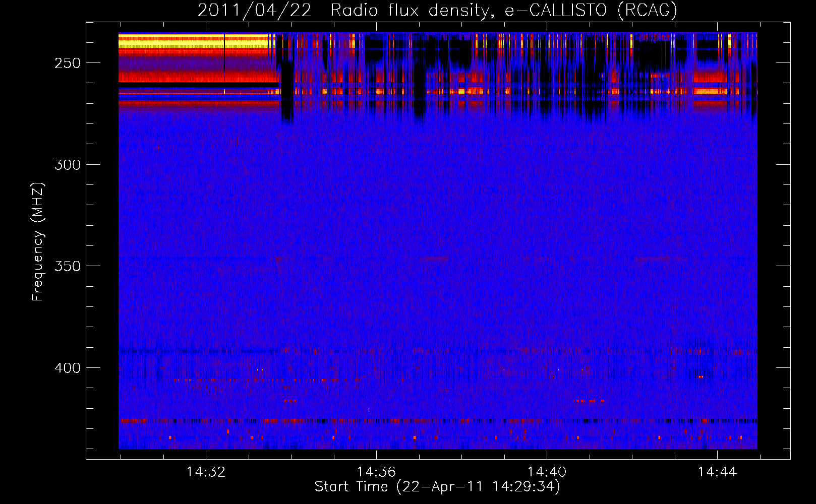Click the 350 frequency tick label
The image size is (816, 504).
[68, 266]
